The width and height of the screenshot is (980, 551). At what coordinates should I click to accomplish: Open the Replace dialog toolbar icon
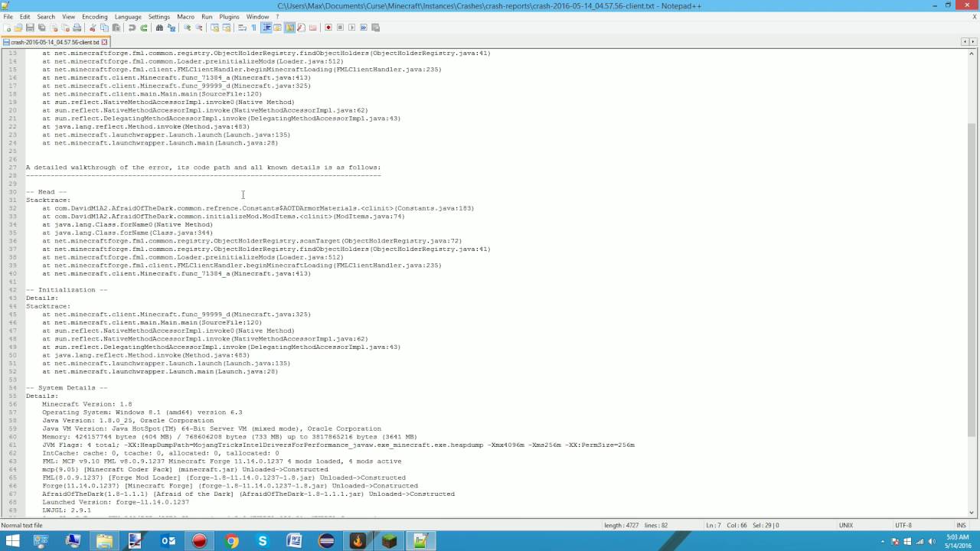(171, 28)
